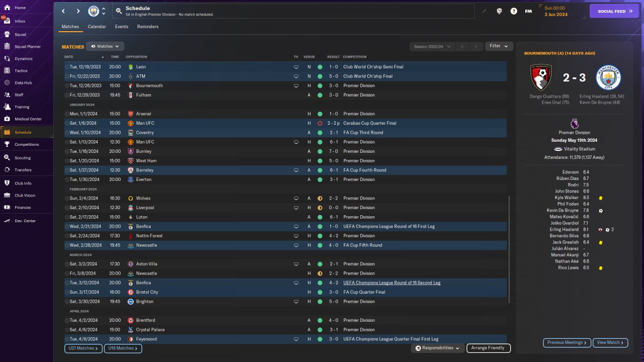Open the UEFA Champions League Round of 16 Second Leg link
The height and width of the screenshot is (362, 644).
[x=391, y=283]
